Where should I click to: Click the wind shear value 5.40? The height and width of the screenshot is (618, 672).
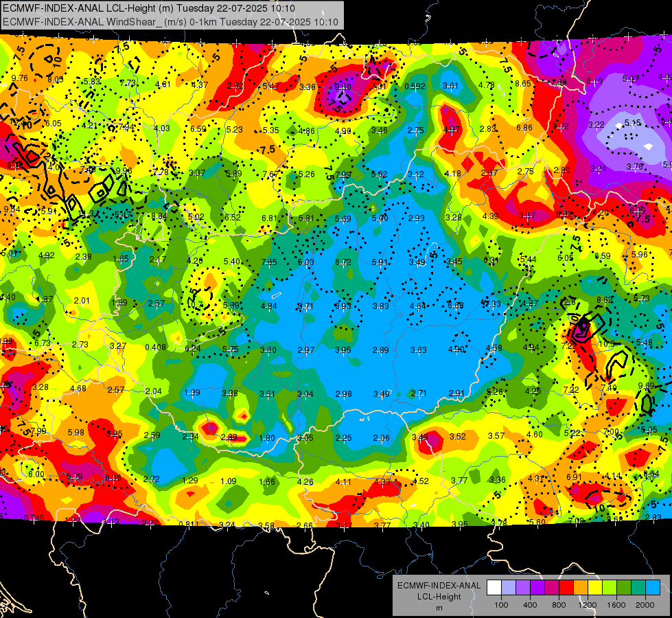(x=232, y=261)
